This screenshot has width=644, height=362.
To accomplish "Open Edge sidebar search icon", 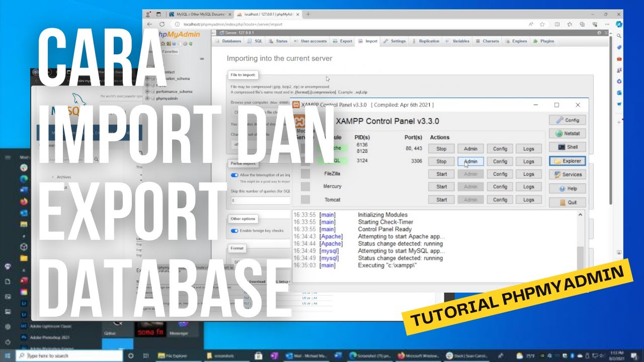I will coord(619,36).
